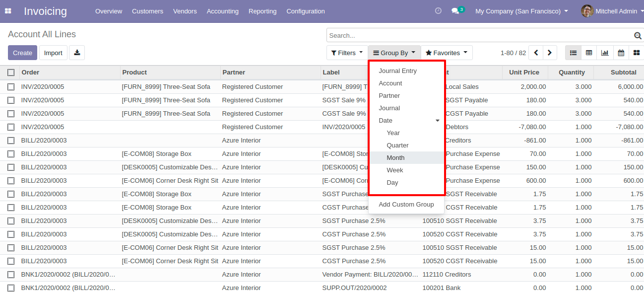Check the Customizable Desk row priced 150.00
Image resolution: width=644 pixels, height=292 pixels.
click(11, 167)
